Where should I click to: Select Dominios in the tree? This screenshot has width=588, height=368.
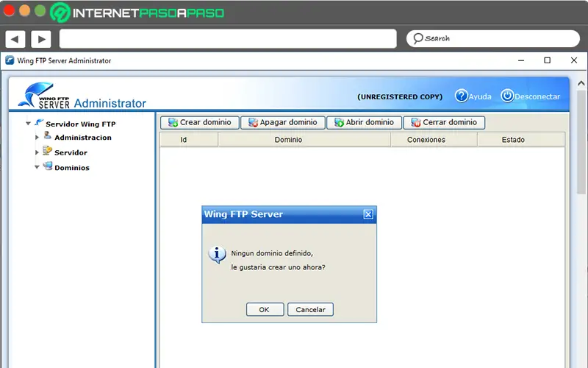pyautogui.click(x=72, y=168)
